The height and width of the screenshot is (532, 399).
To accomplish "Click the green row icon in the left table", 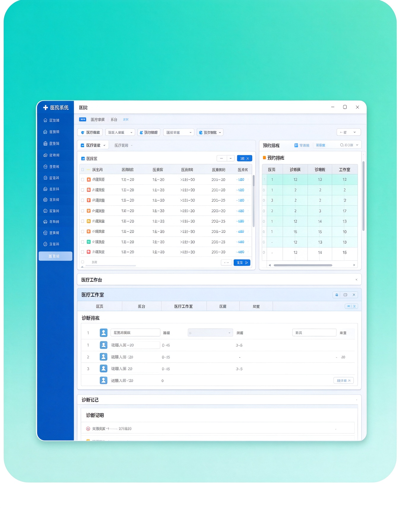I will click(88, 242).
